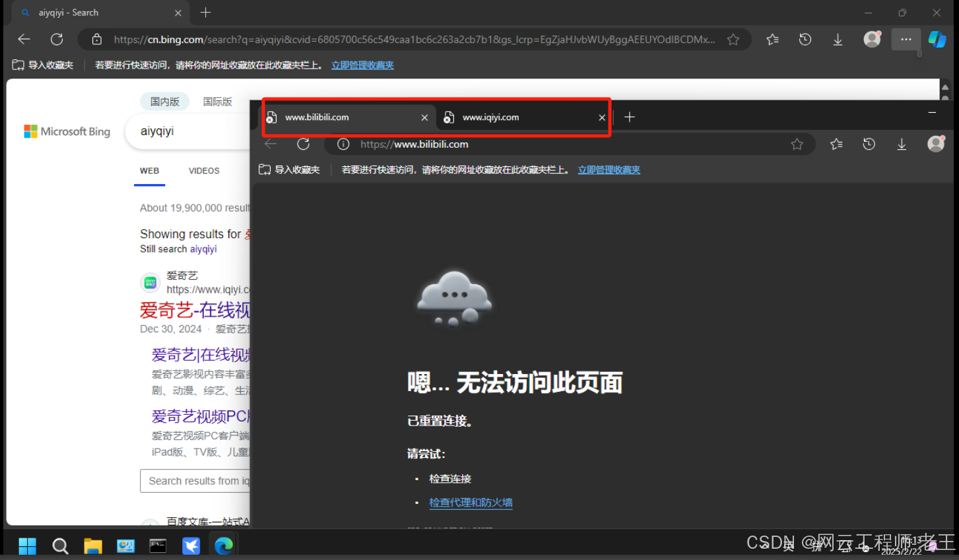This screenshot has height=560, width=959.
Task: Click the profile avatar in the front window
Action: point(936,143)
